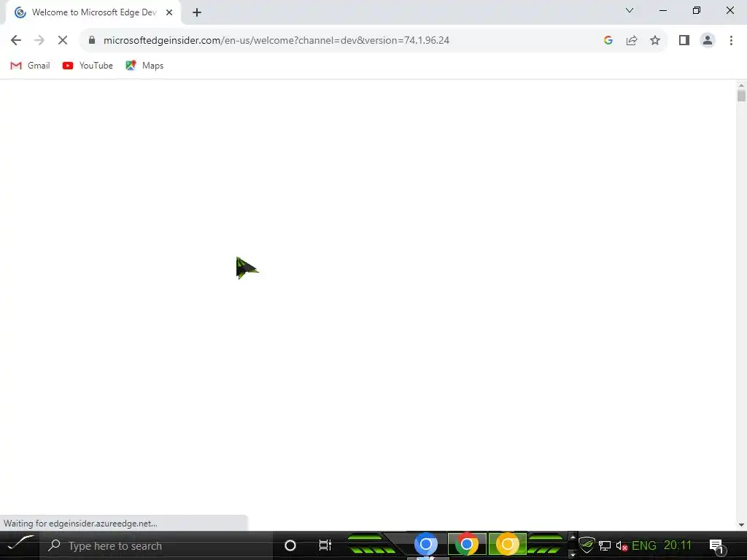Open the Maps bookmark
747x560 pixels.
(144, 66)
